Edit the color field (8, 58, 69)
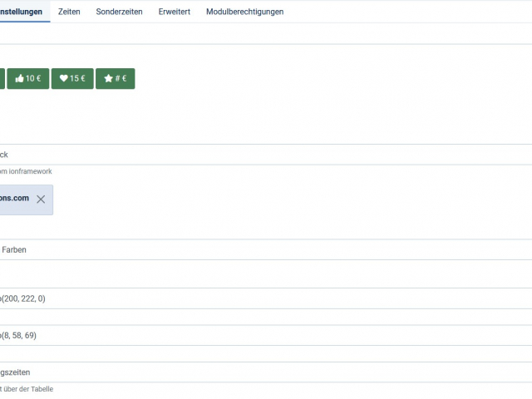Screen dimensions: 532x399 (x=266, y=335)
